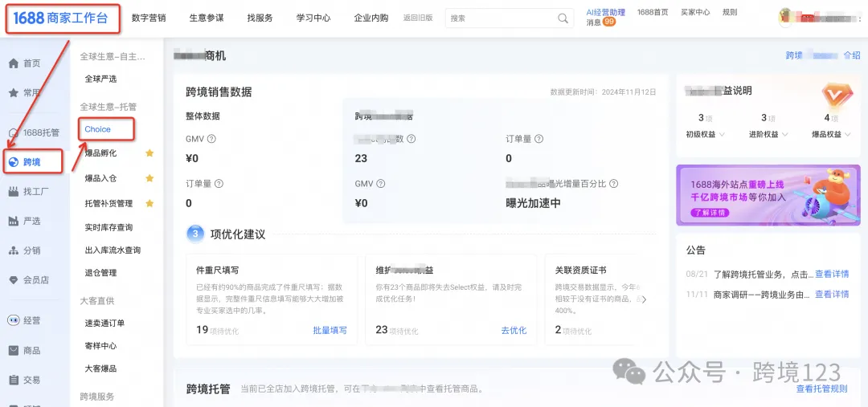Expand 初级权益 dropdown chevron
Viewport: 868px width, 407px height.
(x=723, y=134)
